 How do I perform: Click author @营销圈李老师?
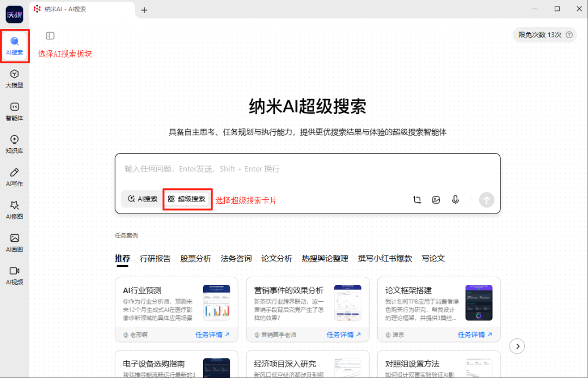[x=275, y=335]
